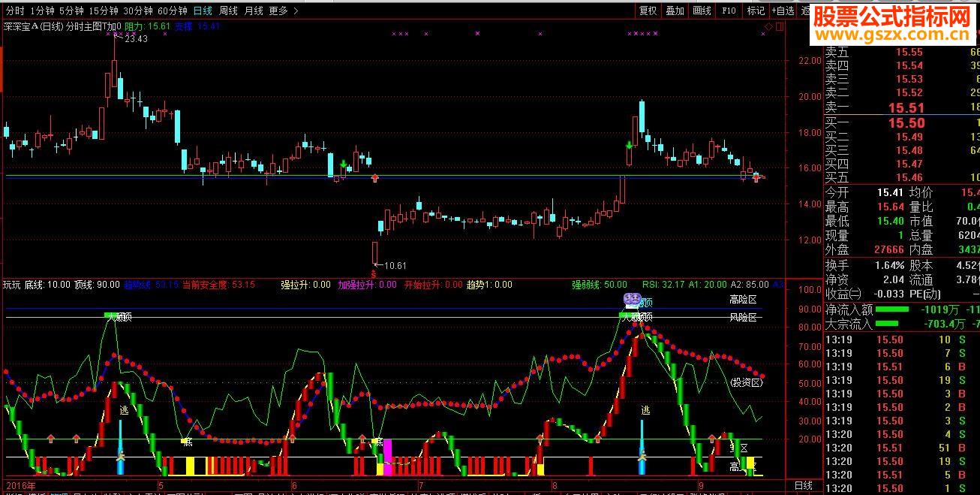This screenshot has height=495, width=980.
Task: Select the 1分钟 period tab
Action: click(42, 11)
